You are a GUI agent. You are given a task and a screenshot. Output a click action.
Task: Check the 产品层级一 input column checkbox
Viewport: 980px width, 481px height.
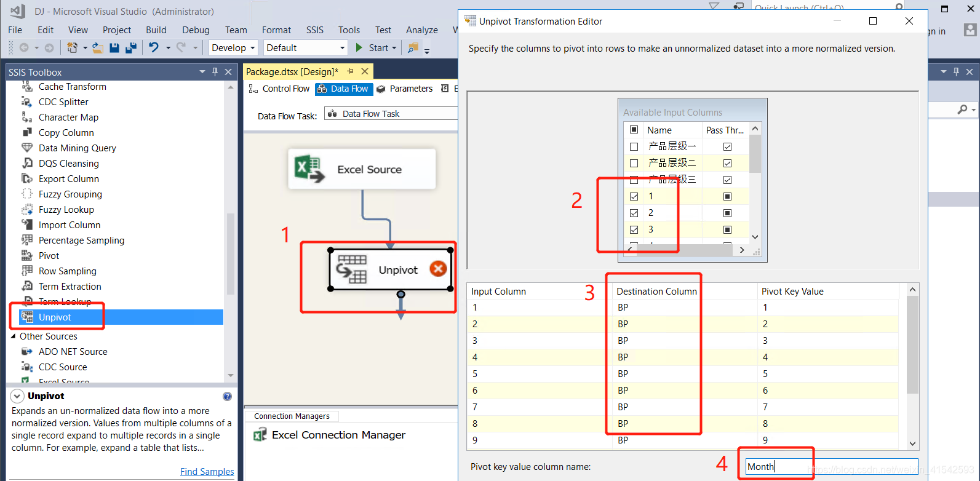click(634, 146)
